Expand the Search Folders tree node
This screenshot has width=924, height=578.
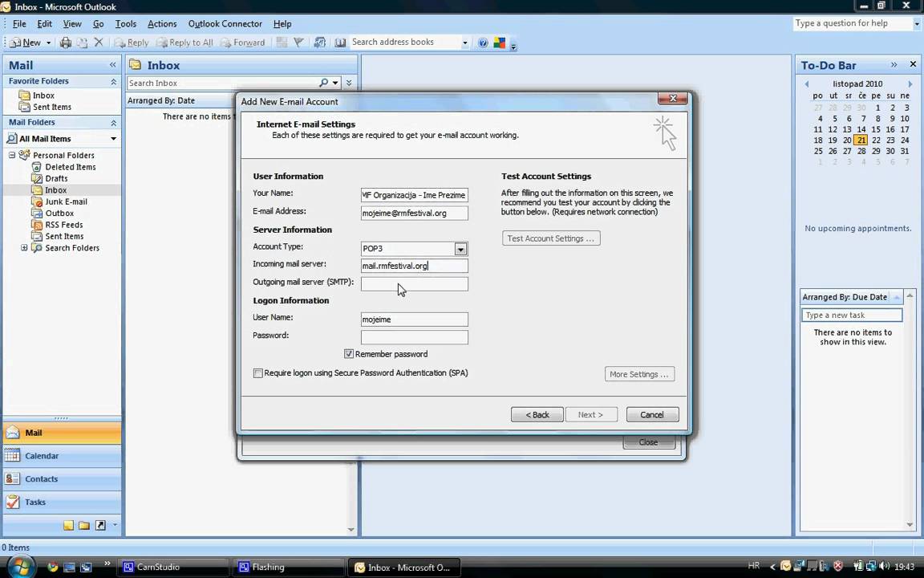24,248
